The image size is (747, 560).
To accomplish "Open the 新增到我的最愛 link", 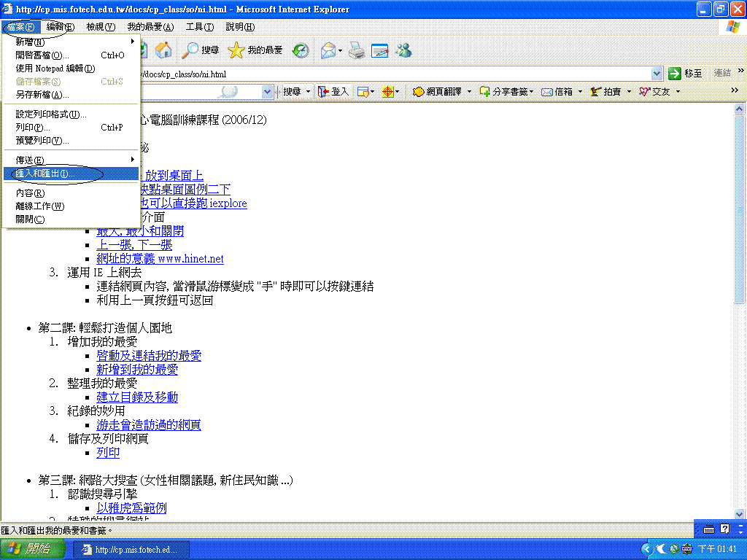I will [137, 370].
